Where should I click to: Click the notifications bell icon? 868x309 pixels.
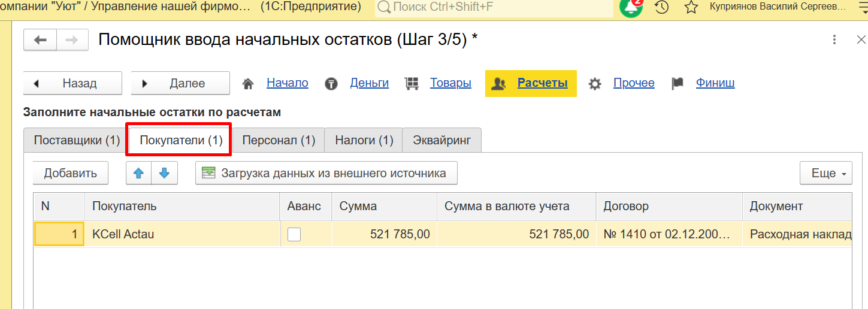point(630,7)
